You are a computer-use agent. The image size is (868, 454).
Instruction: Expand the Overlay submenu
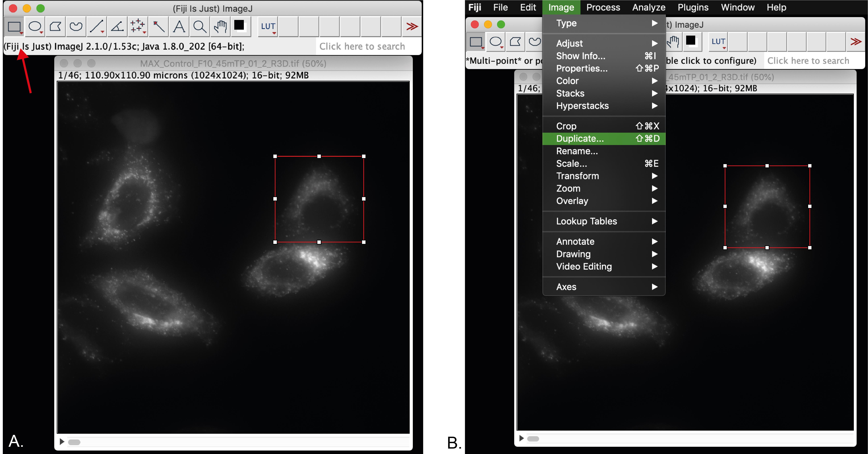(x=604, y=201)
